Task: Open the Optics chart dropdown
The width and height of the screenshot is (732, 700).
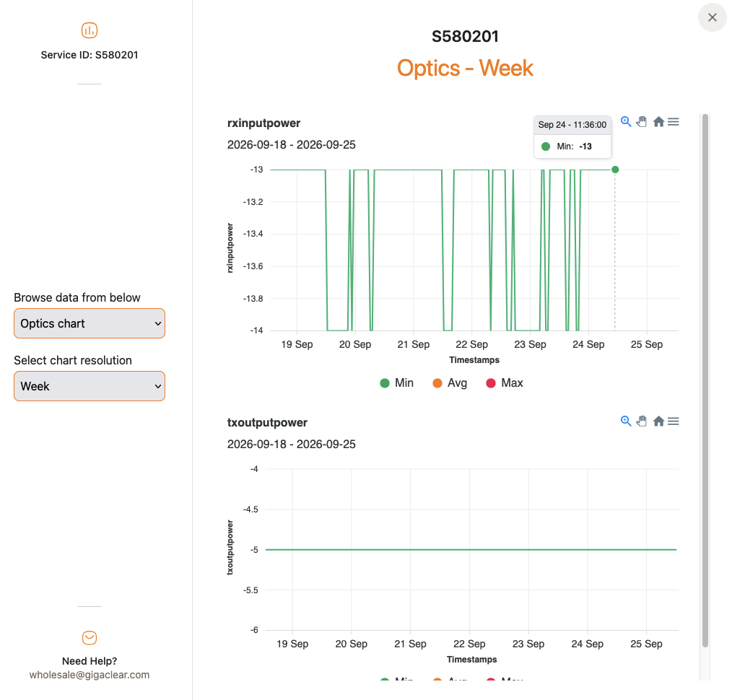Action: (x=90, y=323)
